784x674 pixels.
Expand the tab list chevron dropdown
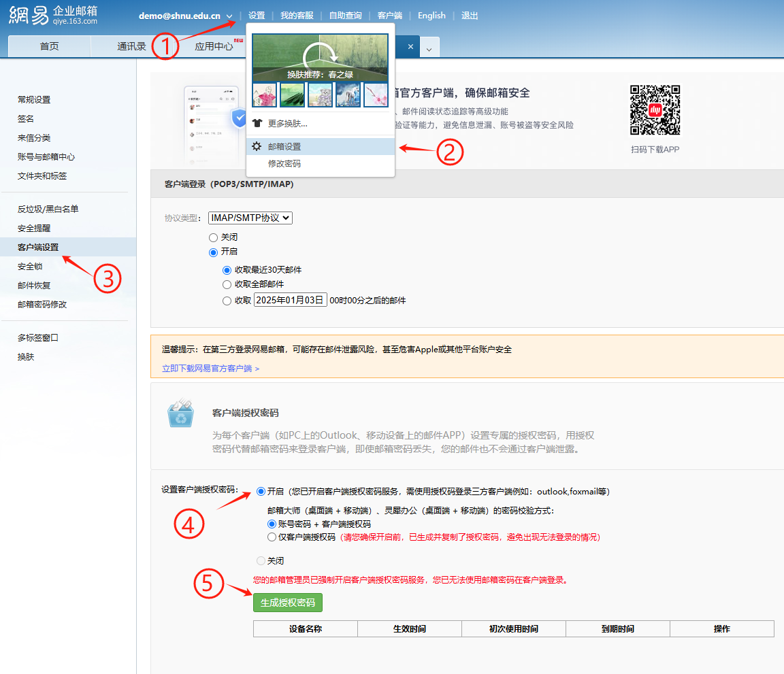tap(429, 48)
